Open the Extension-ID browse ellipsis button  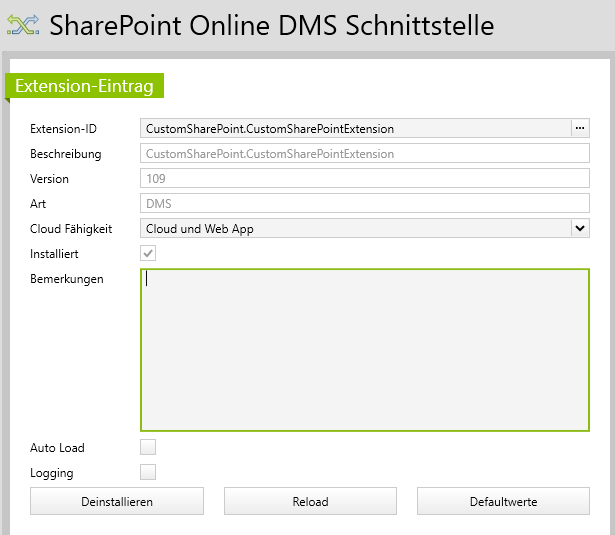click(579, 129)
